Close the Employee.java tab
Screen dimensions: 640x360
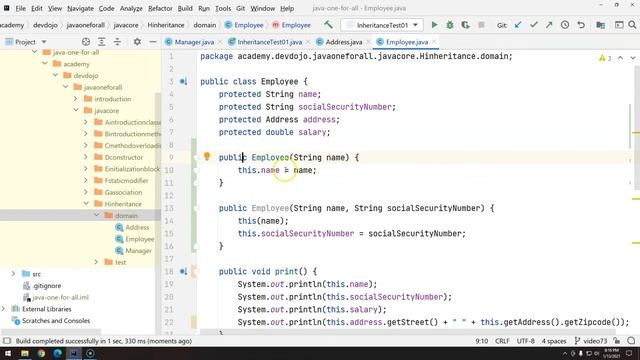coord(434,42)
